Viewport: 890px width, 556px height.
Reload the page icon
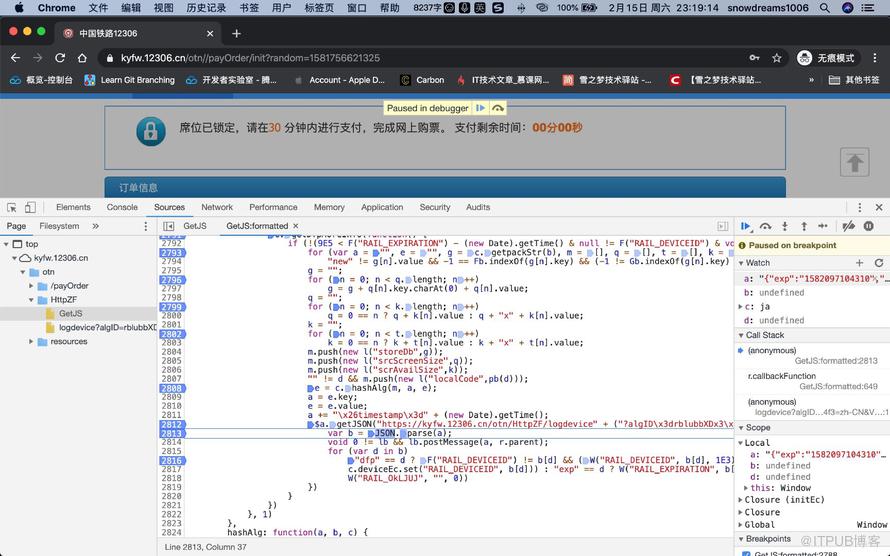tap(60, 58)
